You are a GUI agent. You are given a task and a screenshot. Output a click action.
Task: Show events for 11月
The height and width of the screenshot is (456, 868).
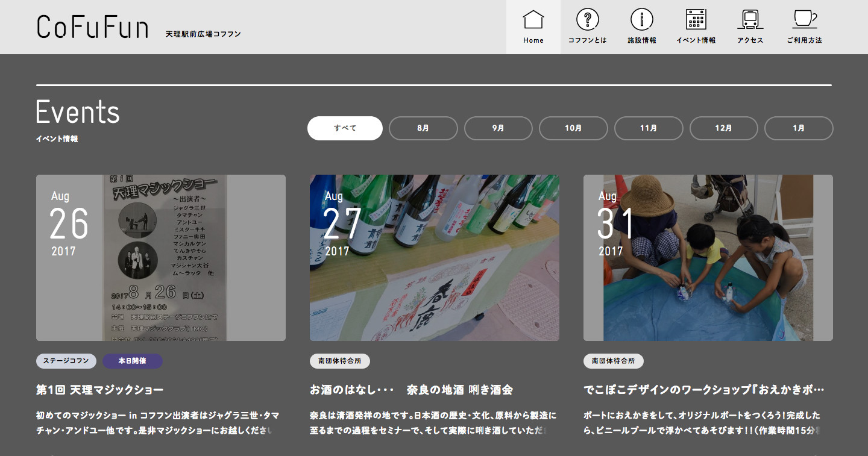tap(649, 128)
